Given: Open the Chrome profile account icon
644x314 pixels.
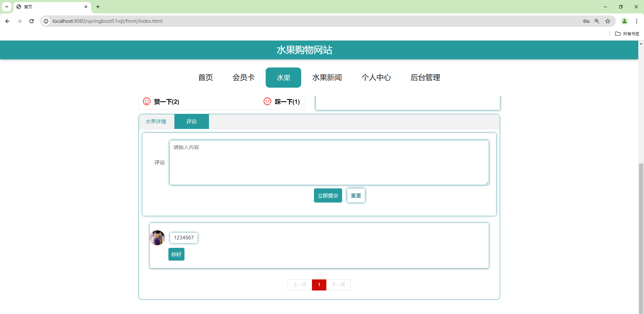Looking at the screenshot, I should click(625, 21).
